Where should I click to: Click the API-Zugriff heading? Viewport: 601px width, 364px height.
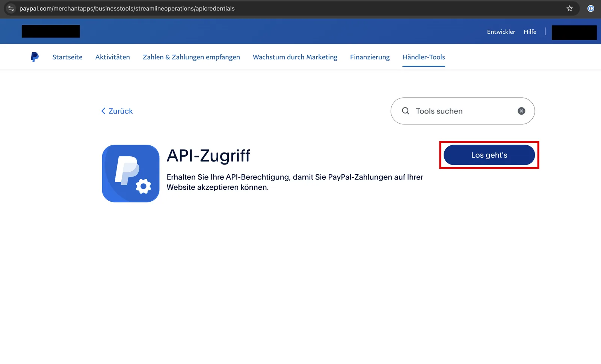point(208,156)
